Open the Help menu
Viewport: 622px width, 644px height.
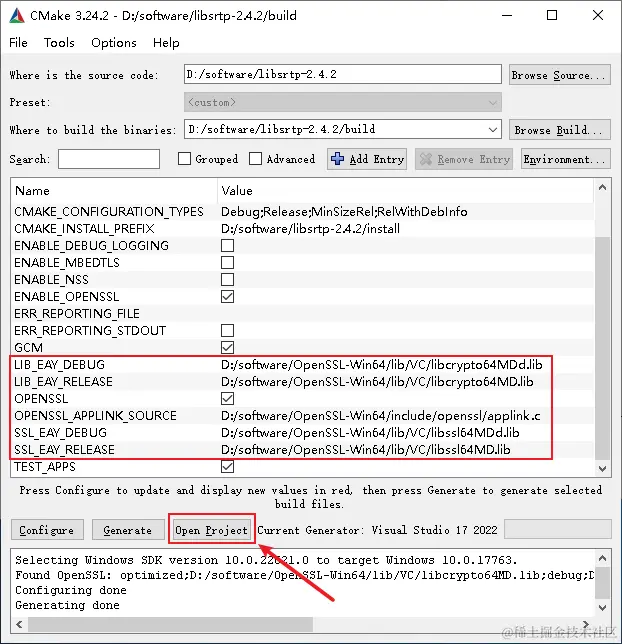166,43
